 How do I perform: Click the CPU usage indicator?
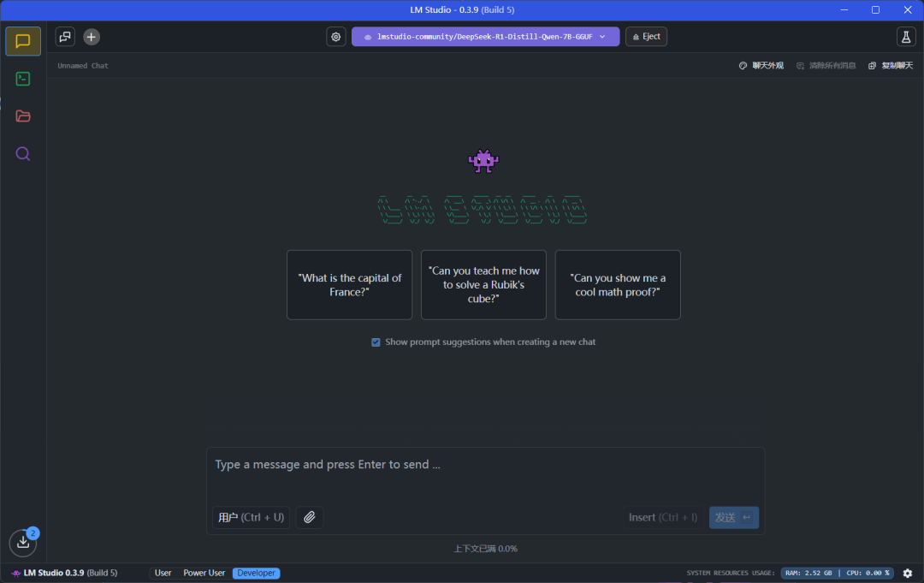click(868, 573)
